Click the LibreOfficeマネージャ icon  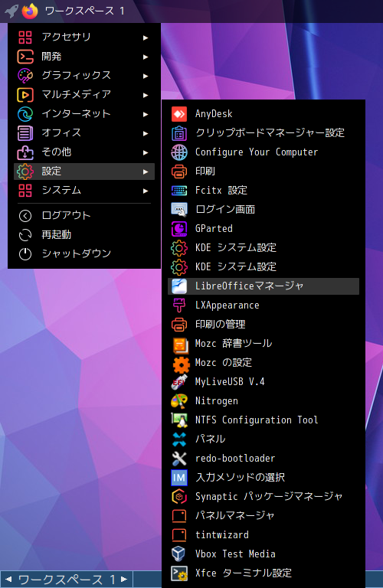tap(179, 286)
